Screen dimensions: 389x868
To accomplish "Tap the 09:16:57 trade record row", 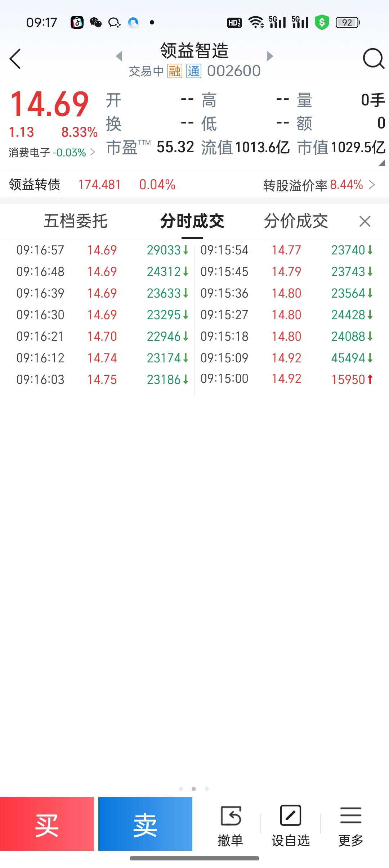I will [102, 250].
